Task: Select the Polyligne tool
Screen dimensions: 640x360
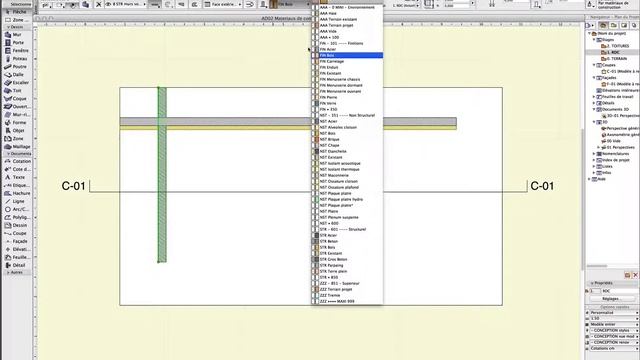Action: [x=16, y=217]
